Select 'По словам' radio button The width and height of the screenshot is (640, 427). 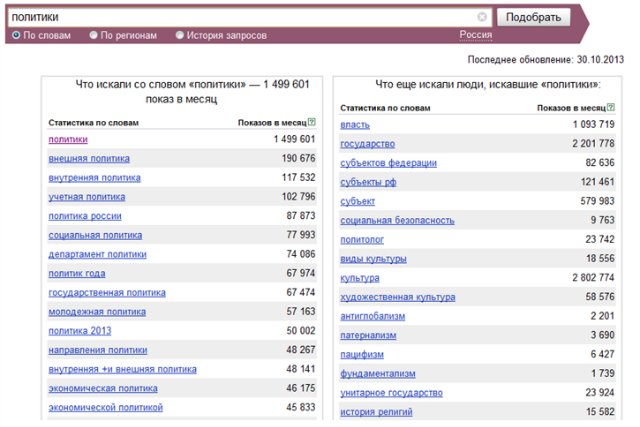(x=16, y=36)
